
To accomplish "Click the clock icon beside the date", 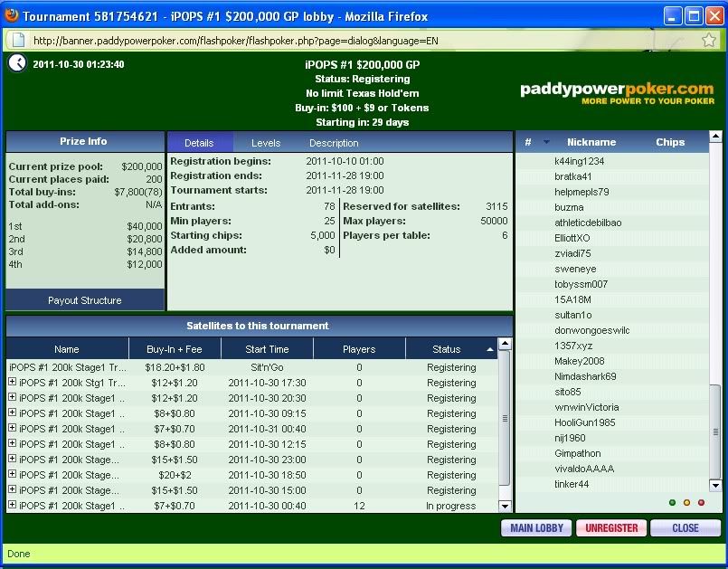I will pos(17,63).
